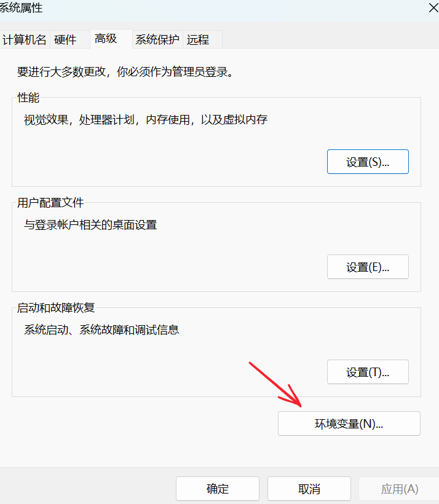439x504 pixels.
Task: Switch to the 远程 tab
Action: [x=198, y=40]
